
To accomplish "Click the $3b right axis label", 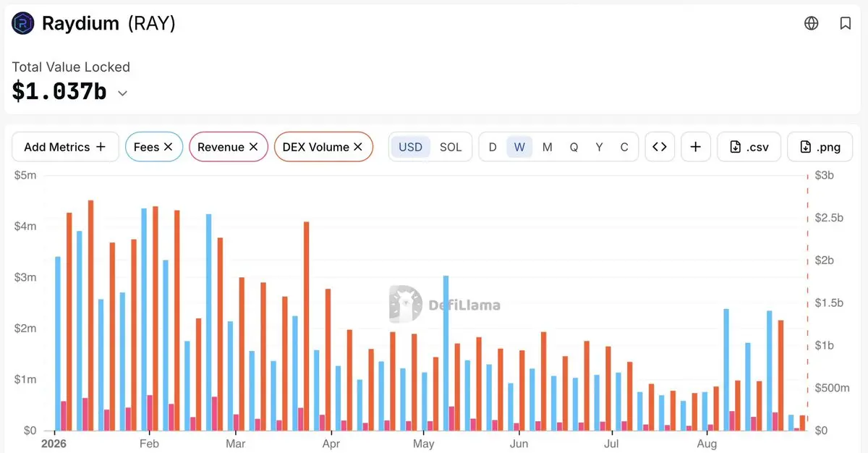I will pyautogui.click(x=826, y=175).
